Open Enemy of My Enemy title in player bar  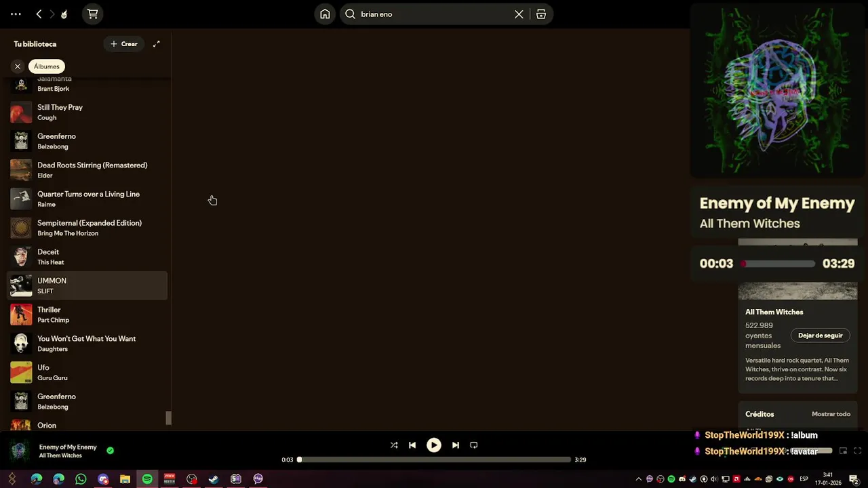click(68, 447)
